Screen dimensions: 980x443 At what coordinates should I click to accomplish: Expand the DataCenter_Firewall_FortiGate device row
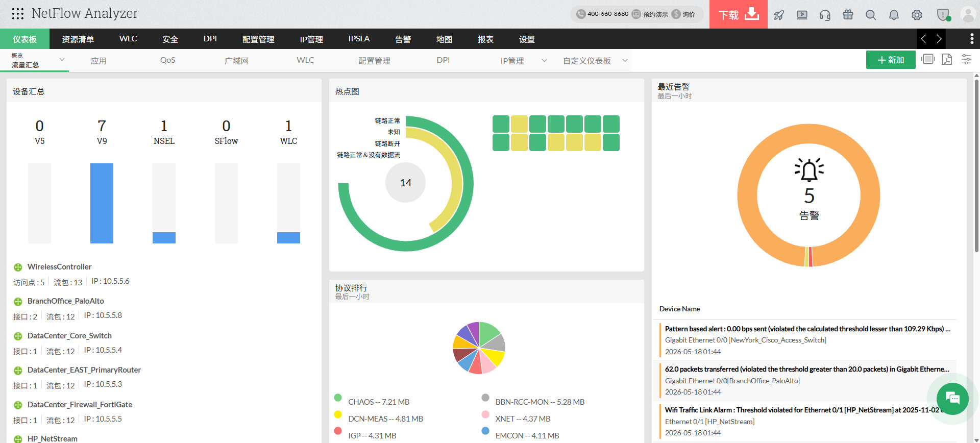(18, 405)
